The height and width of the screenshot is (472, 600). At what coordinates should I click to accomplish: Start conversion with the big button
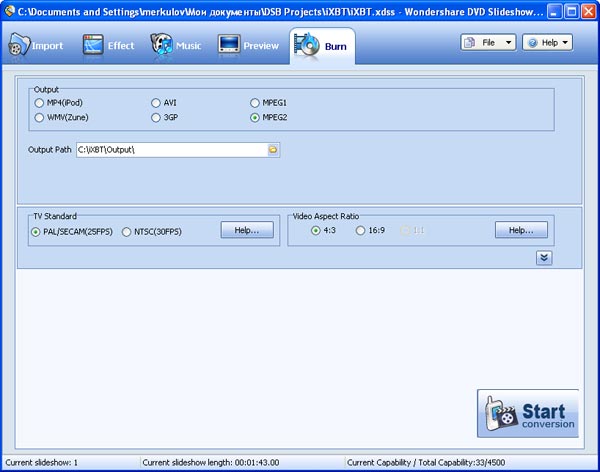[528, 413]
